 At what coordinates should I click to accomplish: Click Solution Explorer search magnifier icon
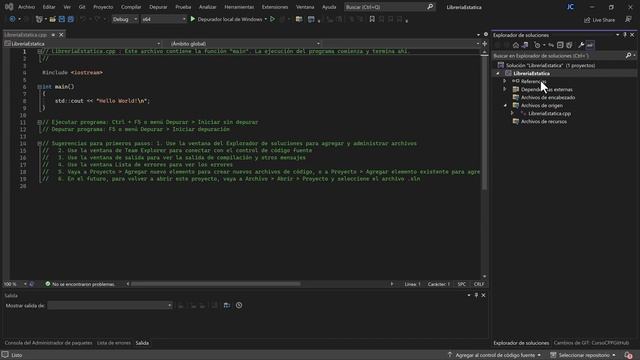[628, 56]
